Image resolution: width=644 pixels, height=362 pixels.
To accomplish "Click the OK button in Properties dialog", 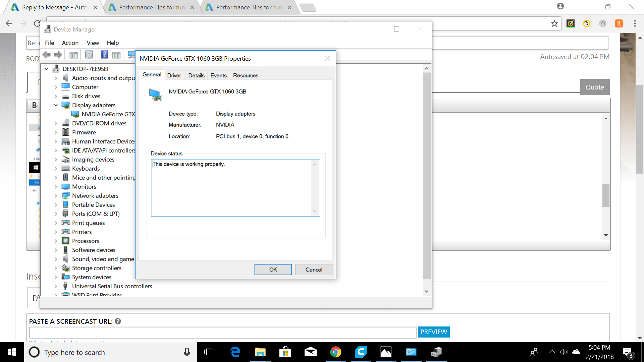I will [273, 269].
